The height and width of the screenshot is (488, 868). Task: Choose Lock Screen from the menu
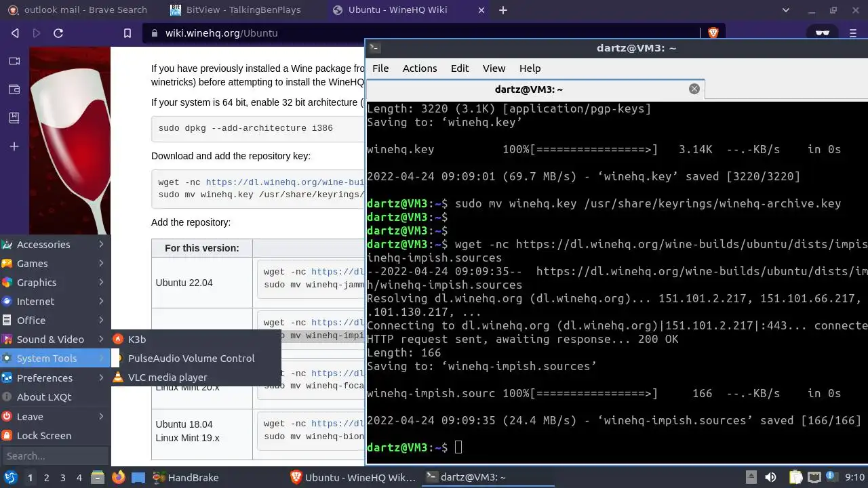click(55, 436)
